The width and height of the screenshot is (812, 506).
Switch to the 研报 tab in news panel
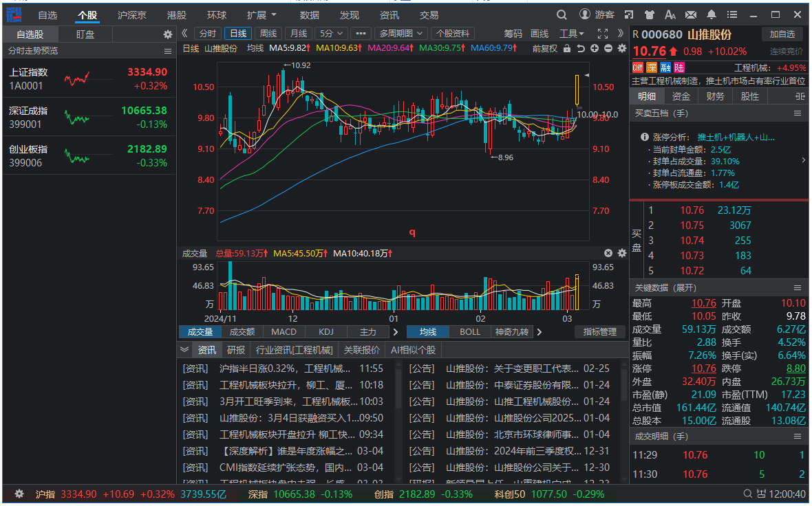pos(235,349)
